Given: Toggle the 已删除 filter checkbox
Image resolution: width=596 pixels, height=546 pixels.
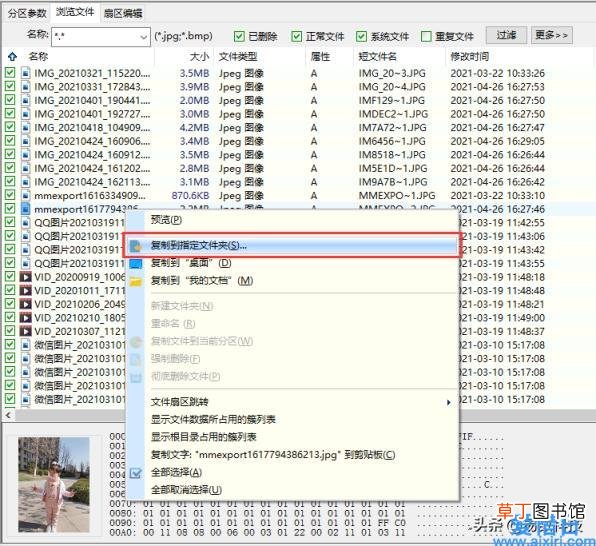Looking at the screenshot, I should pyautogui.click(x=239, y=37).
